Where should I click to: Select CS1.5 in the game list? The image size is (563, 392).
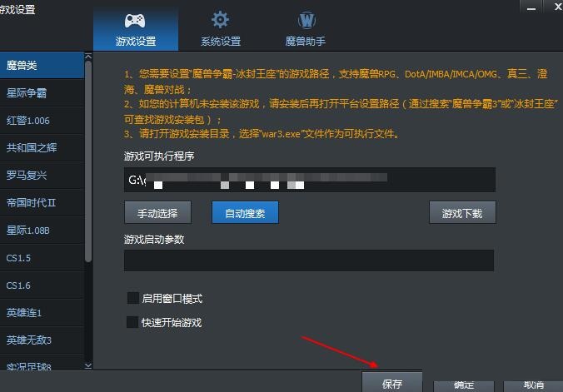point(42,258)
